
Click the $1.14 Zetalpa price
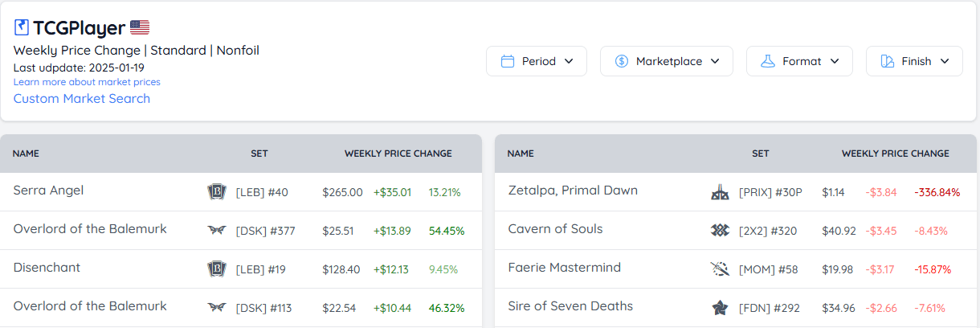click(834, 192)
